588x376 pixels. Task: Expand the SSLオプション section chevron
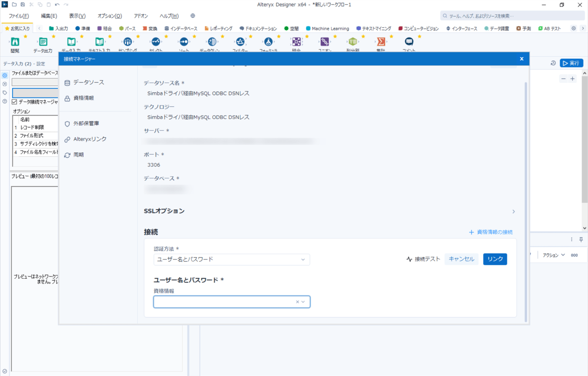point(514,211)
